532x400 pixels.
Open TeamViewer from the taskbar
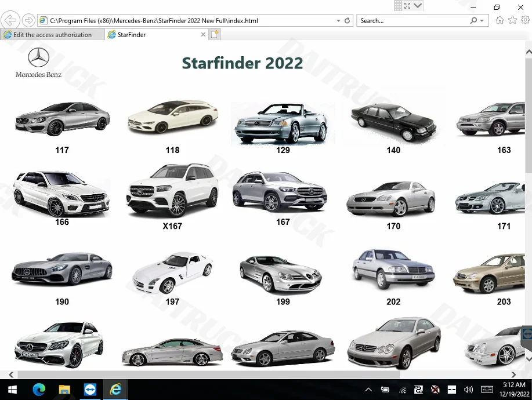(90, 390)
